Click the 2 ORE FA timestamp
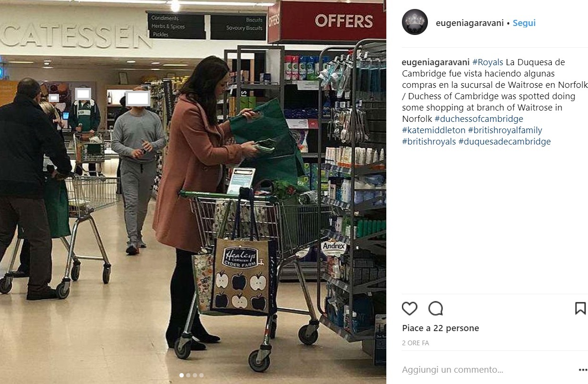The height and width of the screenshot is (384, 588). [416, 343]
